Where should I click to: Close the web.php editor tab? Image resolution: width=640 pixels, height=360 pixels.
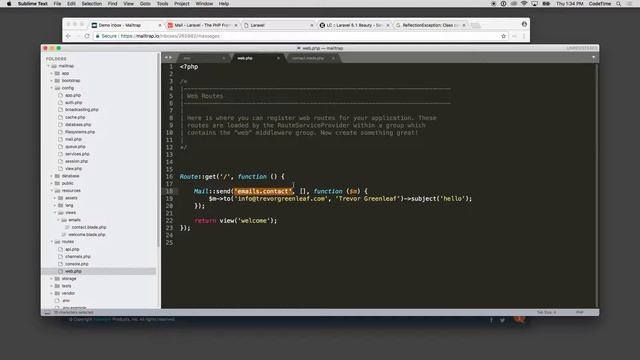point(278,58)
